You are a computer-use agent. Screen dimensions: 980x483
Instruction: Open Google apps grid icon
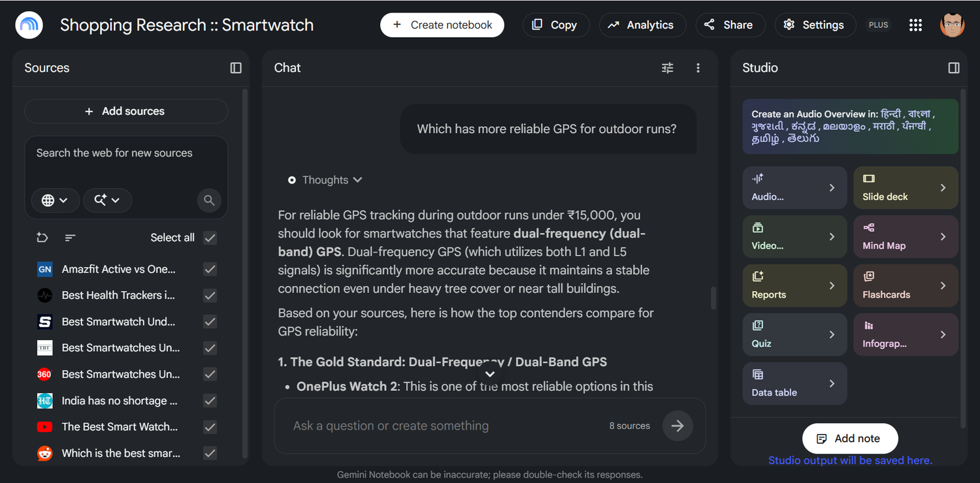tap(915, 25)
